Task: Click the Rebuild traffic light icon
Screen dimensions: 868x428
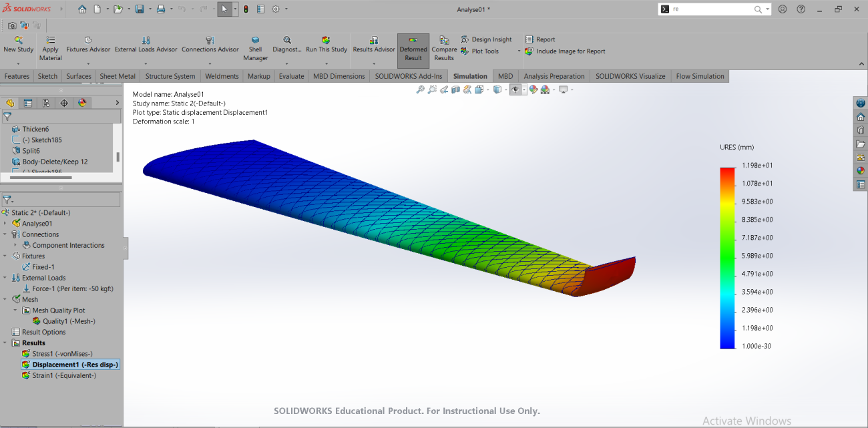Action: click(245, 9)
